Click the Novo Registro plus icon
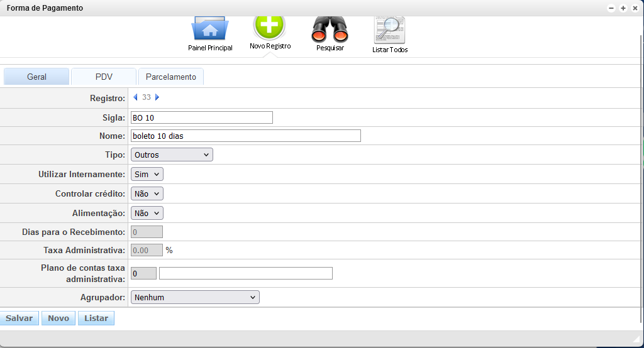Viewport: 644px width, 348px height. pos(269,26)
